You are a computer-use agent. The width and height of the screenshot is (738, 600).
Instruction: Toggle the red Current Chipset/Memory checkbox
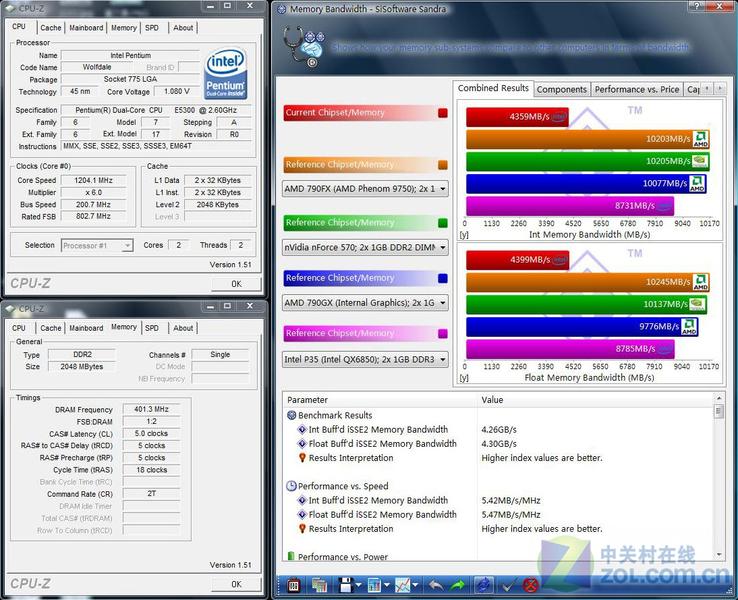pyautogui.click(x=442, y=113)
